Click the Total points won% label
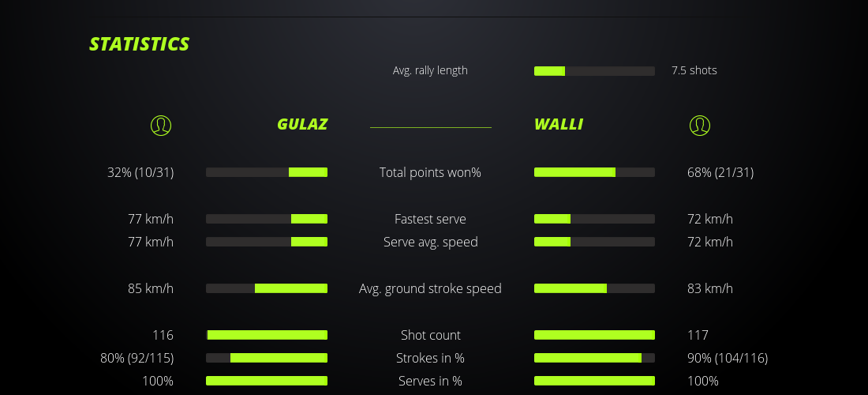The height and width of the screenshot is (395, 868). click(430, 172)
